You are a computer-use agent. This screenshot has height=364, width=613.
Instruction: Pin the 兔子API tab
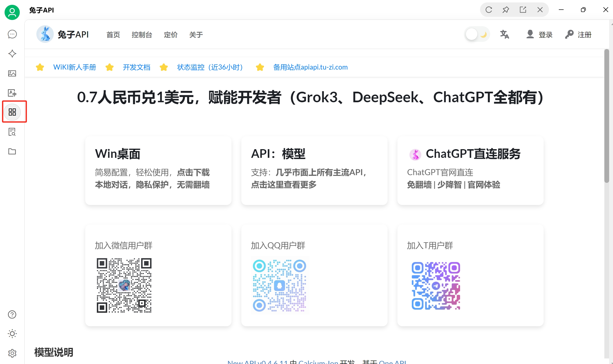coord(506,10)
